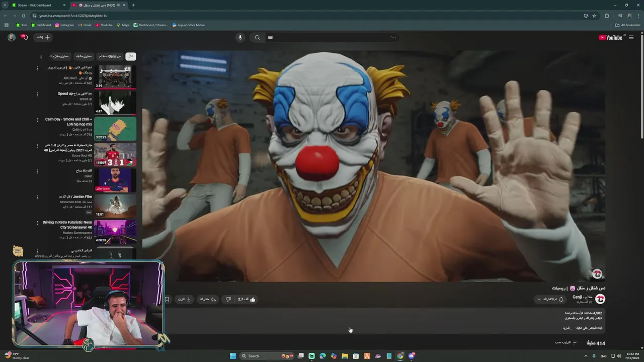Click the Download button under video
This screenshot has width=644, height=362.
point(184,300)
